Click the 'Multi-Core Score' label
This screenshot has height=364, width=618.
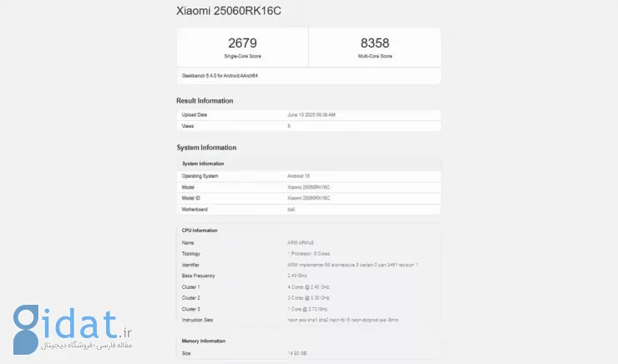[x=375, y=56]
